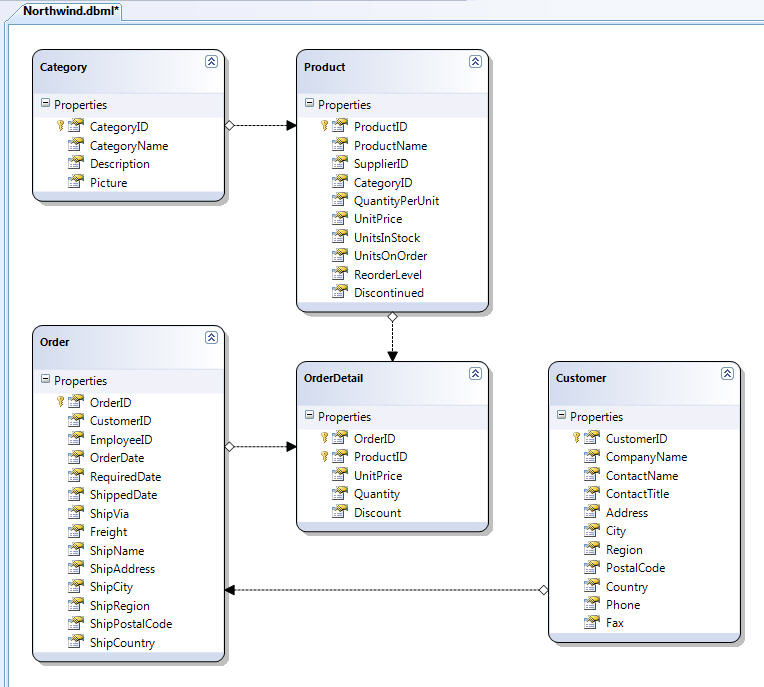The width and height of the screenshot is (764, 687).
Task: Click the CategoryID primary key icon in Category
Action: [x=60, y=127]
